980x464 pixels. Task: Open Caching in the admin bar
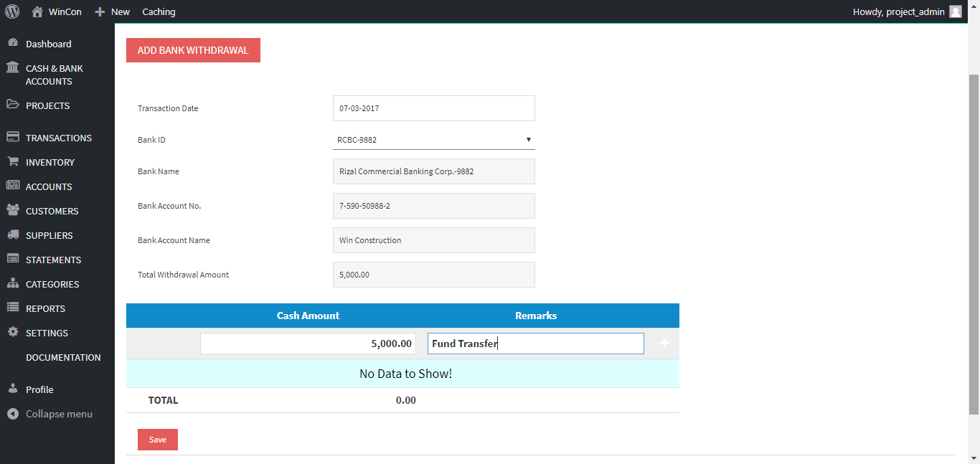(159, 11)
